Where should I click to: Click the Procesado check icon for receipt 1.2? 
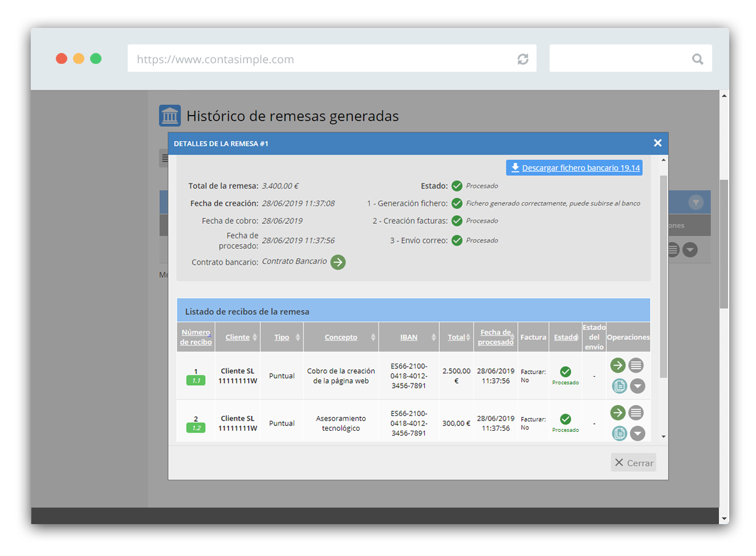pos(566,419)
